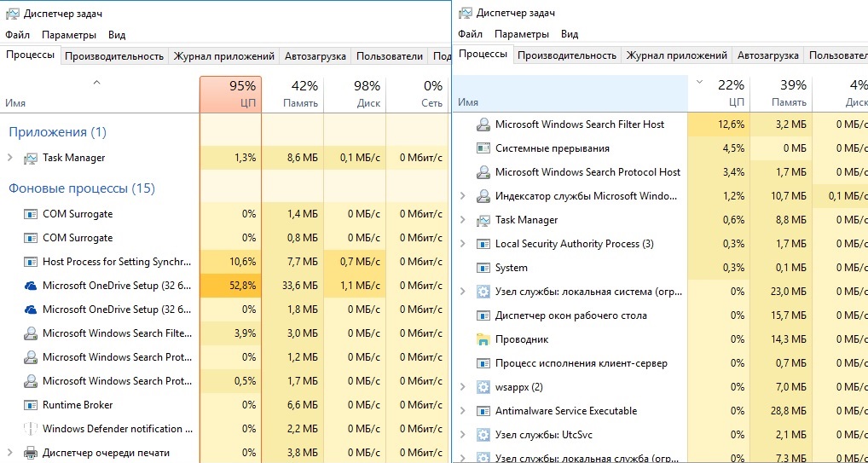868x463 pixels.
Task: Click Узел службы: UtcSvc gear icon
Action: pyautogui.click(x=483, y=435)
